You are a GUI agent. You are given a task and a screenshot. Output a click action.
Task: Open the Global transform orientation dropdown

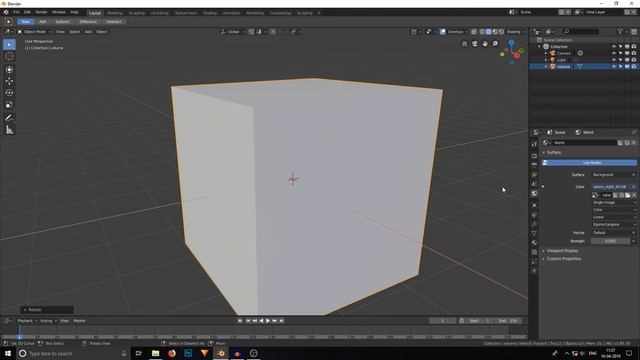click(x=233, y=31)
